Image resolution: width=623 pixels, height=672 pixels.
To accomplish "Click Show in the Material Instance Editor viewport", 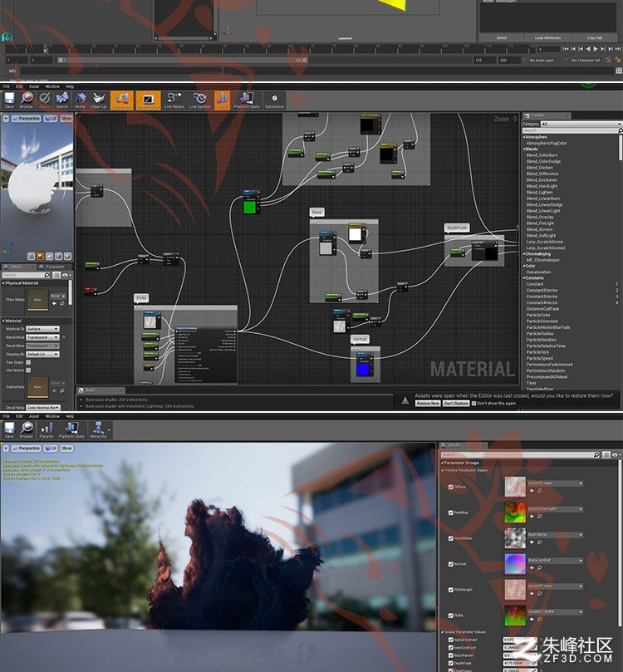I will (x=66, y=449).
